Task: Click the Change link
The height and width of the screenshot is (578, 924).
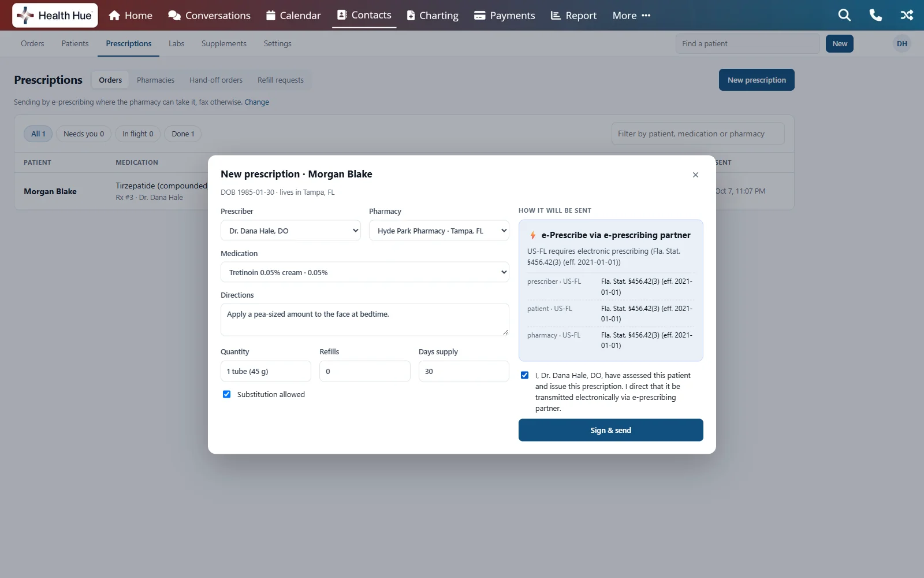Action: 256,102
